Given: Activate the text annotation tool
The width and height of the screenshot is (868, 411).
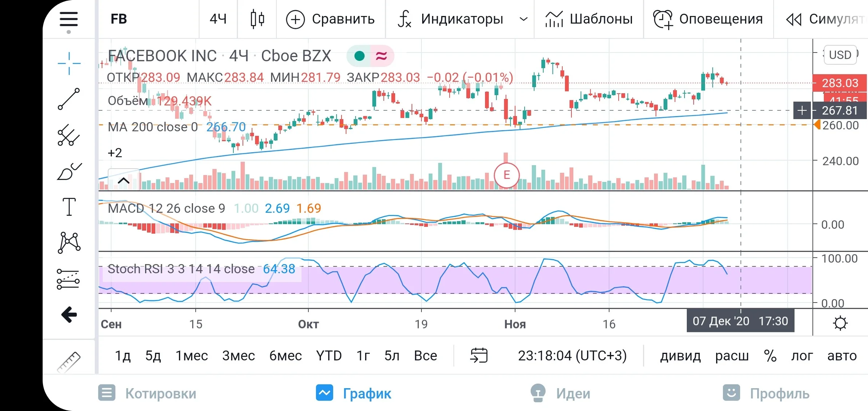Looking at the screenshot, I should click(x=69, y=207).
